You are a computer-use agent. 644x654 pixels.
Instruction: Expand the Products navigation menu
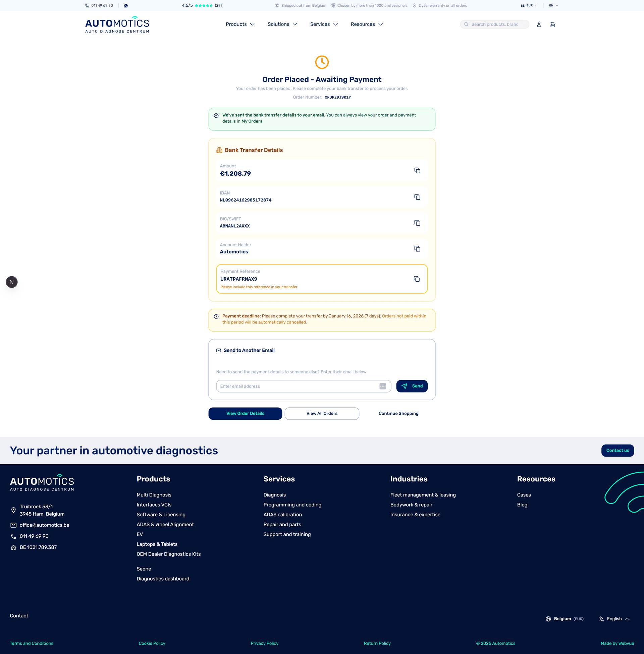coord(240,24)
